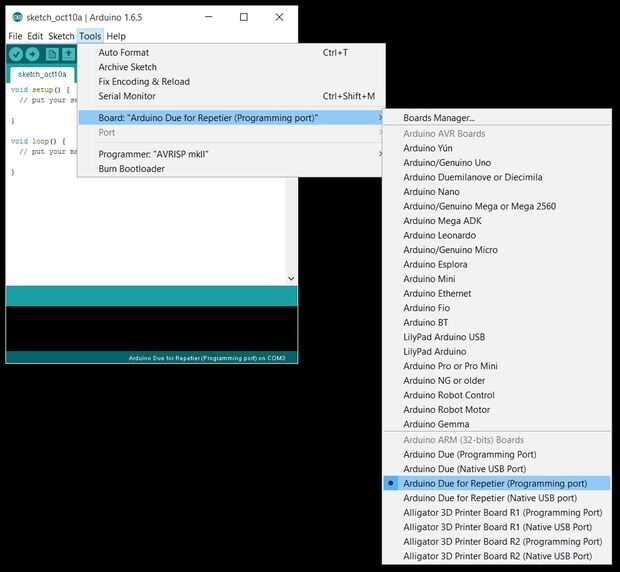Viewport: 620px width, 572px height.
Task: Pick Arduino NG or older
Action: pyautogui.click(x=497, y=381)
